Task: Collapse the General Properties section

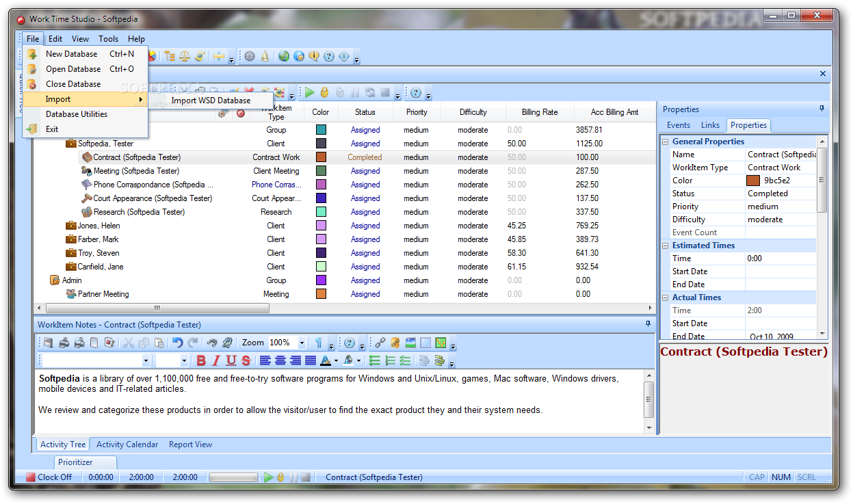Action: point(666,142)
